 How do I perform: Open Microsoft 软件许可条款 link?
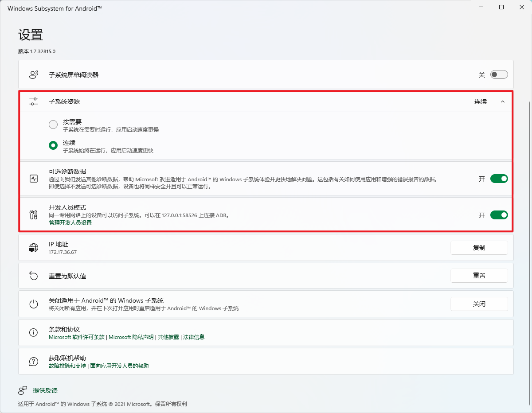77,337
